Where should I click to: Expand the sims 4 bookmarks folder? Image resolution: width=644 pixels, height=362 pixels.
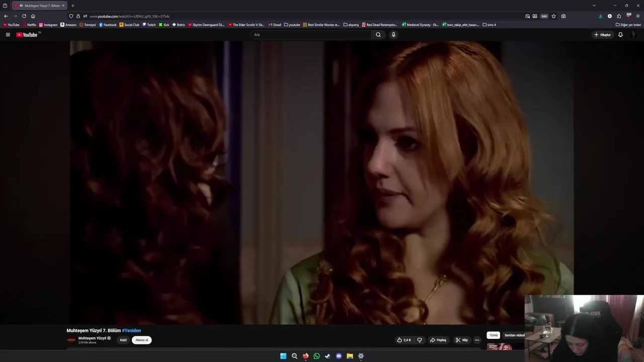point(489,25)
